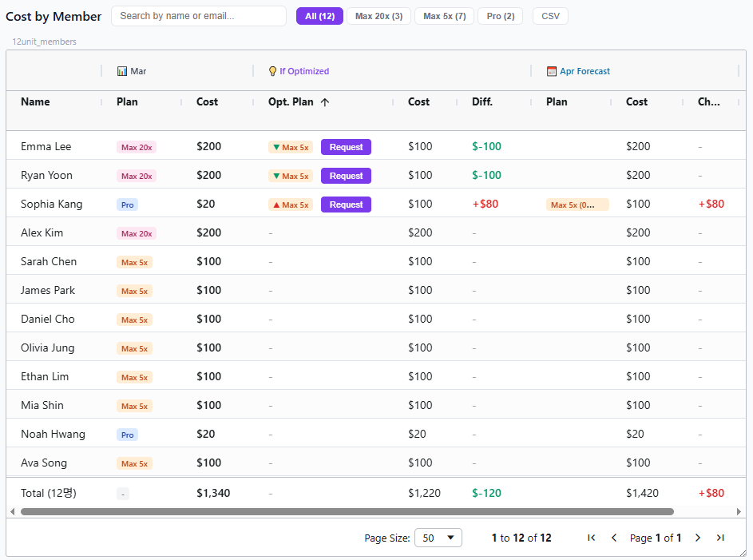The height and width of the screenshot is (560, 753).
Task: Filter by Max 20x (3) members
Action: coord(379,16)
